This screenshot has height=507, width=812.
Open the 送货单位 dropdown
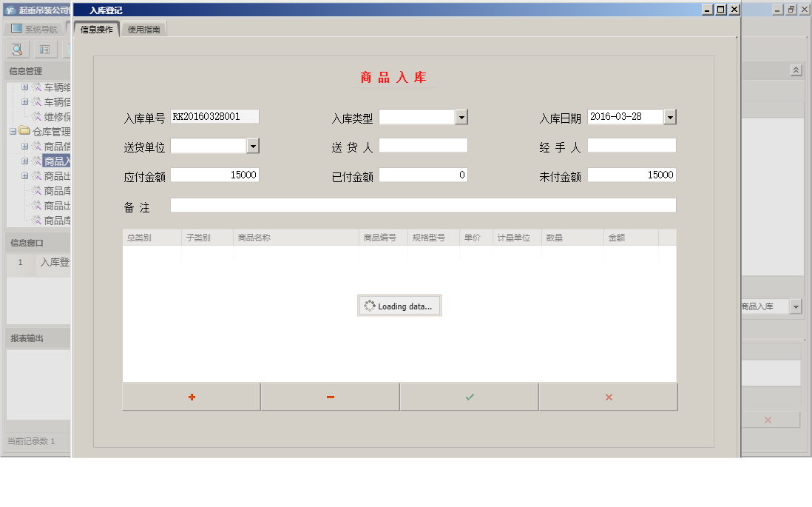click(x=254, y=145)
